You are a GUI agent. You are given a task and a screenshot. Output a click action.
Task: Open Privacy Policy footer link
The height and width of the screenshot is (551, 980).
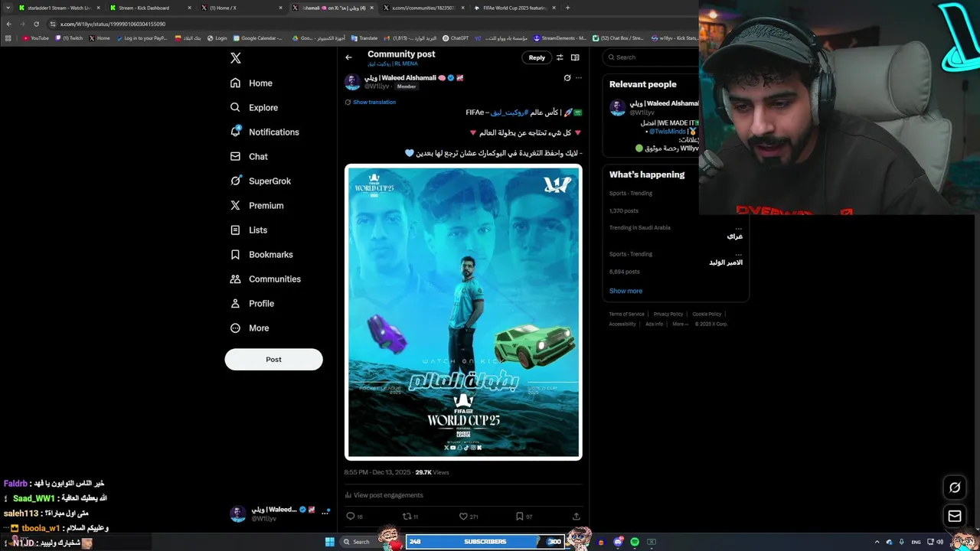point(668,314)
